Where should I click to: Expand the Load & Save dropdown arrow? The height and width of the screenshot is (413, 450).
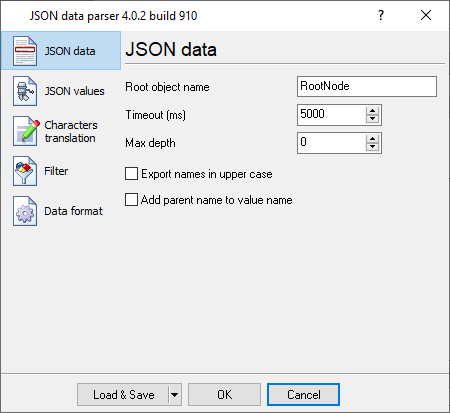(175, 395)
